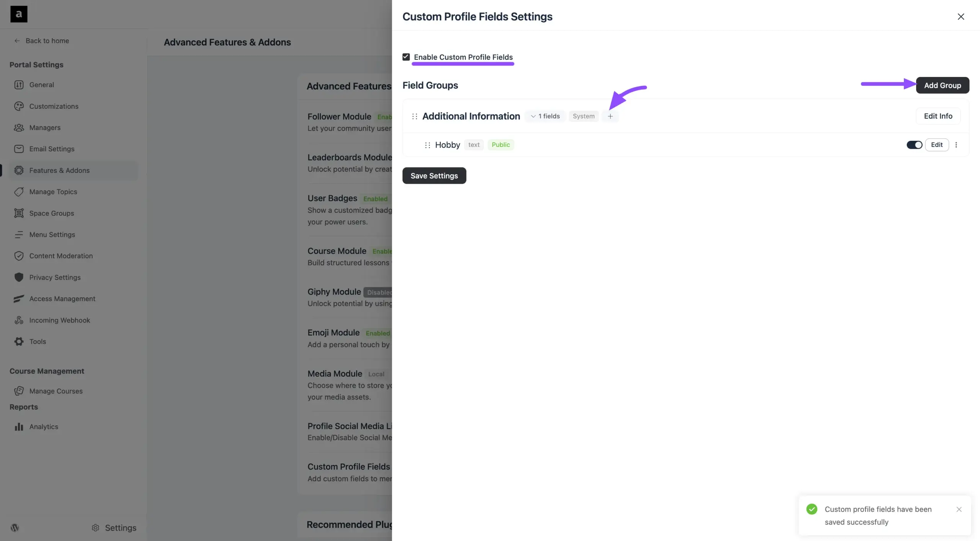Click the WordPress logo icon
Viewport: 980px width, 541px height.
(15, 528)
